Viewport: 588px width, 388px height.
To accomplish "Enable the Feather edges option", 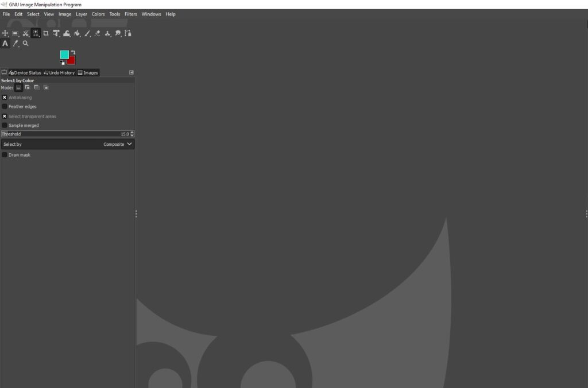I will (x=5, y=107).
